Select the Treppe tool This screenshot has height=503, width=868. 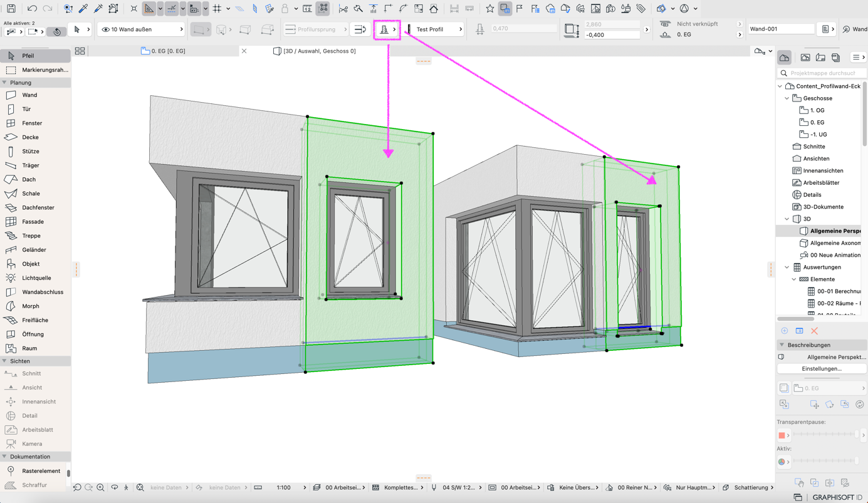click(35, 236)
